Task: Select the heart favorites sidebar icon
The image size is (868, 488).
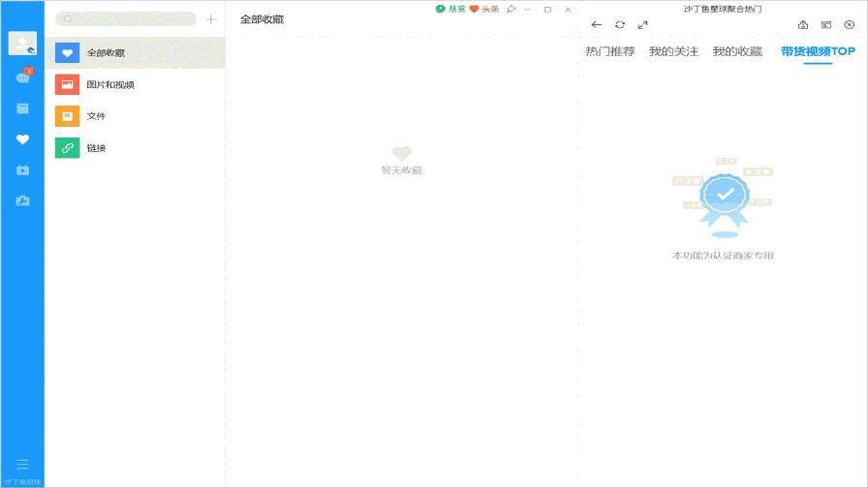Action: coord(22,139)
